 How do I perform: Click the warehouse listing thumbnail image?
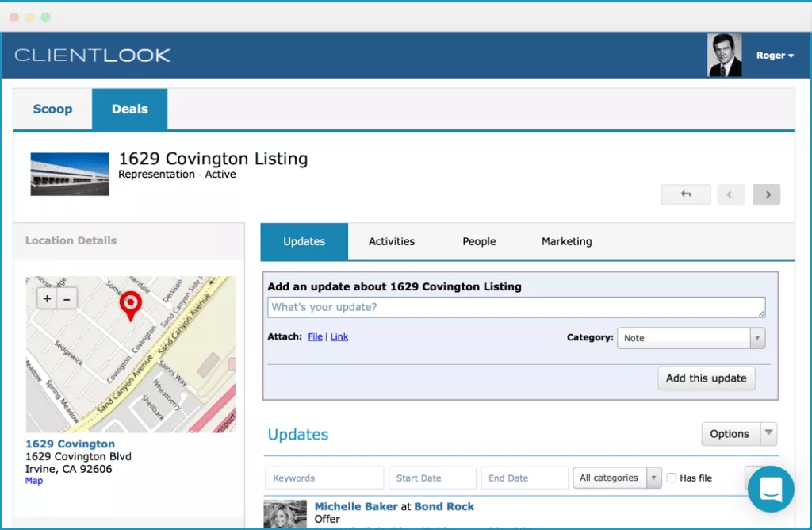(x=70, y=174)
